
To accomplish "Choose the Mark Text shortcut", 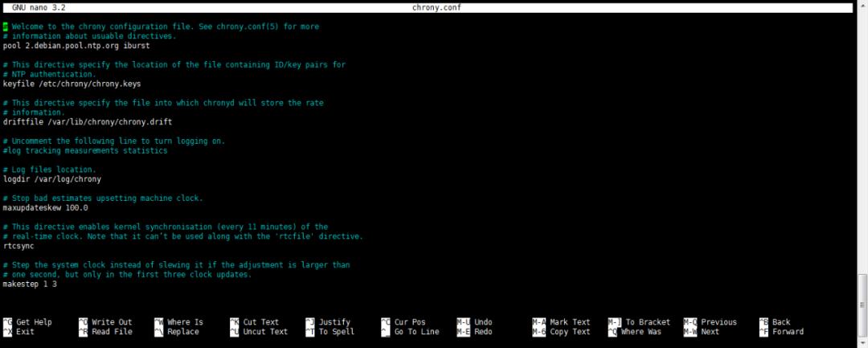I will [x=561, y=322].
